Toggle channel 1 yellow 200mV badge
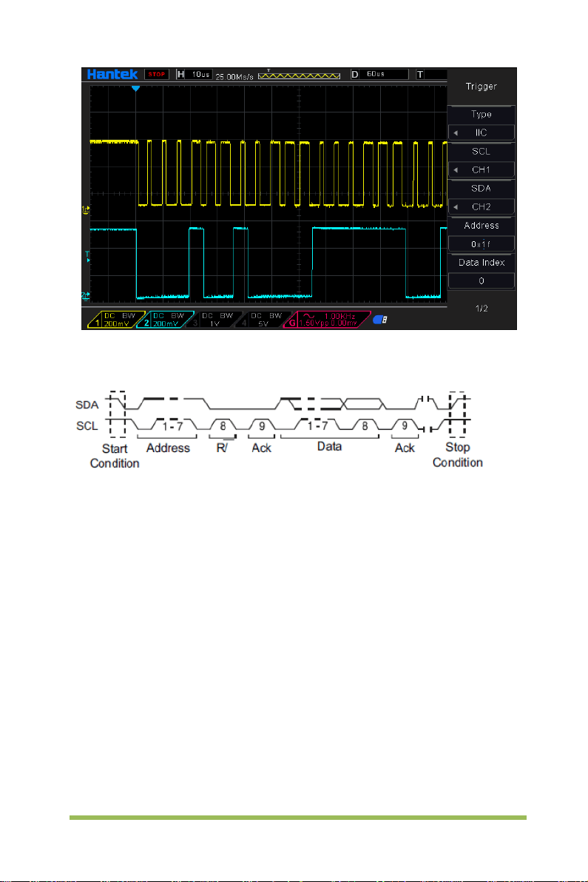 [116, 320]
